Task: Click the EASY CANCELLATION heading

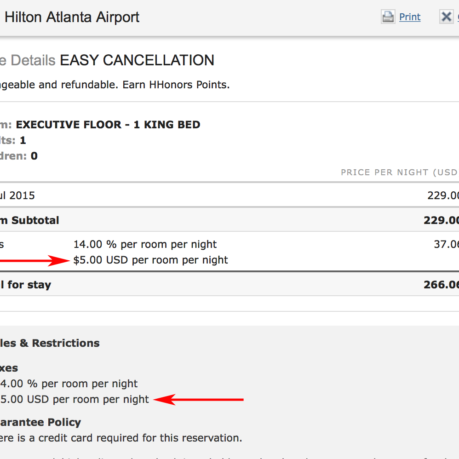Action: (x=137, y=60)
